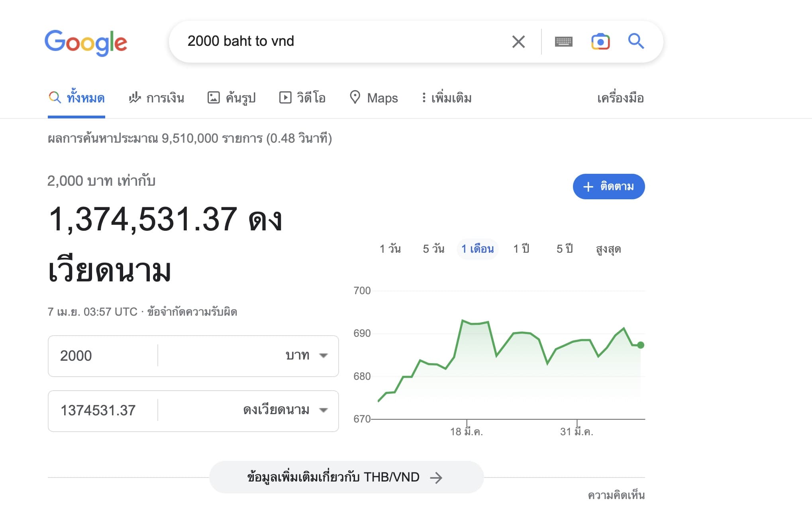812x511 pixels.
Task: Open the บาท source currency dropdown
Action: (x=306, y=356)
